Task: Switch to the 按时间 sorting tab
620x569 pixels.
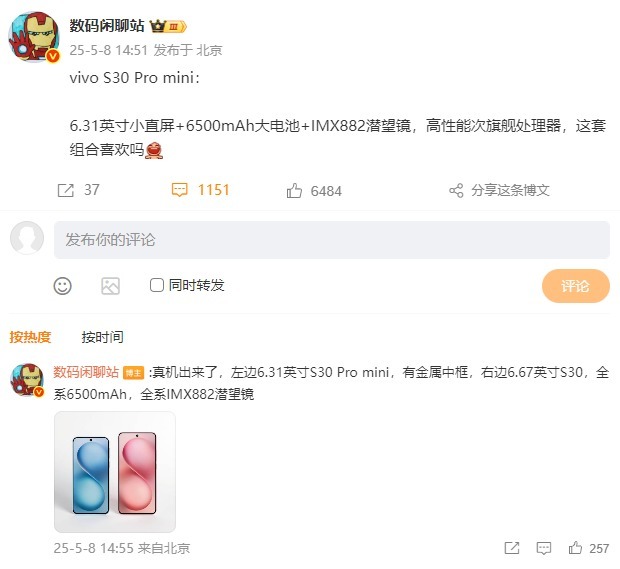Action: 102,337
